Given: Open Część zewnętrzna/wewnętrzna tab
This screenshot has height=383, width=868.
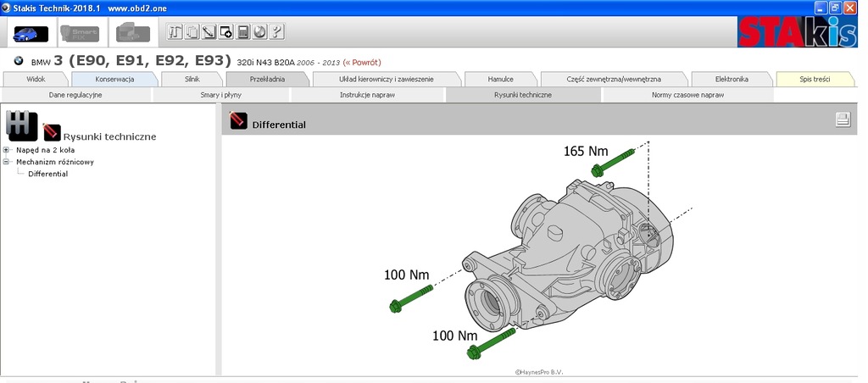Looking at the screenshot, I should point(614,79).
